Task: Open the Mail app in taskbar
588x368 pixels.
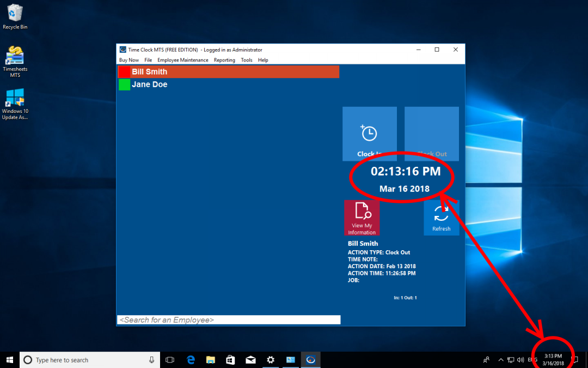Action: click(250, 360)
